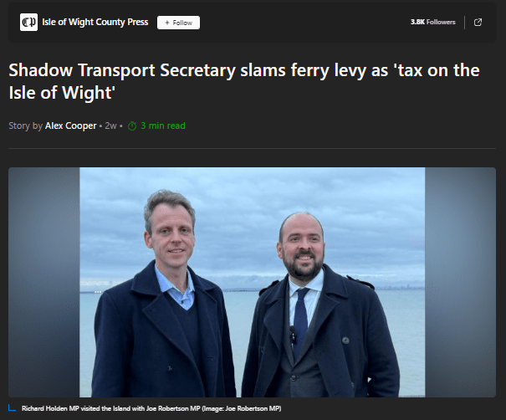Click the green timer read-time icon
The width and height of the screenshot is (506, 420).
(x=132, y=125)
